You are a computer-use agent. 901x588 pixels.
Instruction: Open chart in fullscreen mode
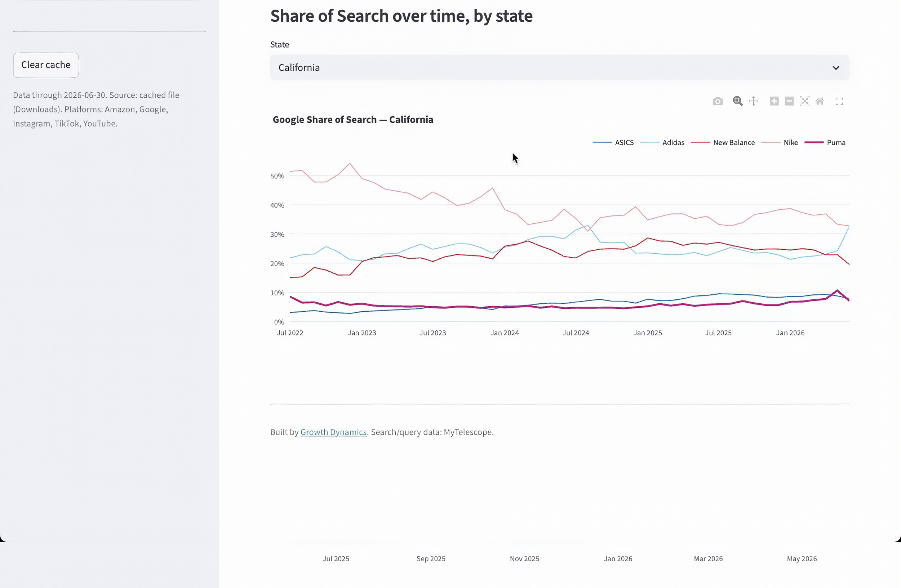[x=839, y=101]
